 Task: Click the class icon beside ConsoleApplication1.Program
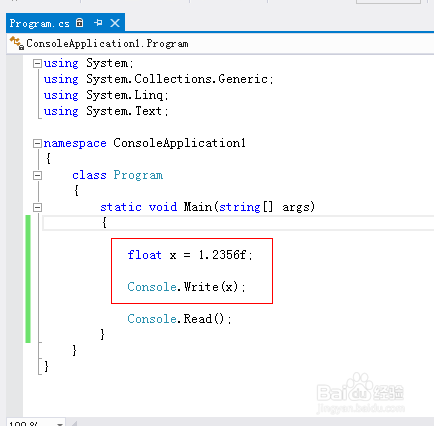(17, 43)
